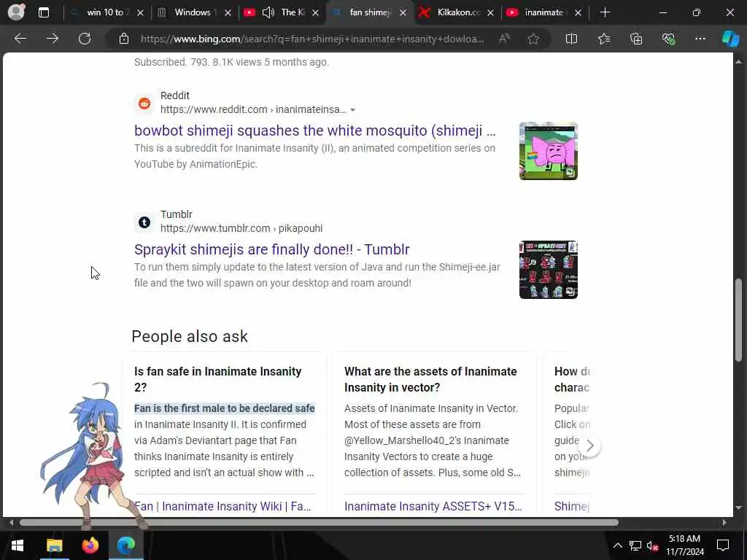Open Collections panel
Screen dimensions: 747x560
[636, 39]
